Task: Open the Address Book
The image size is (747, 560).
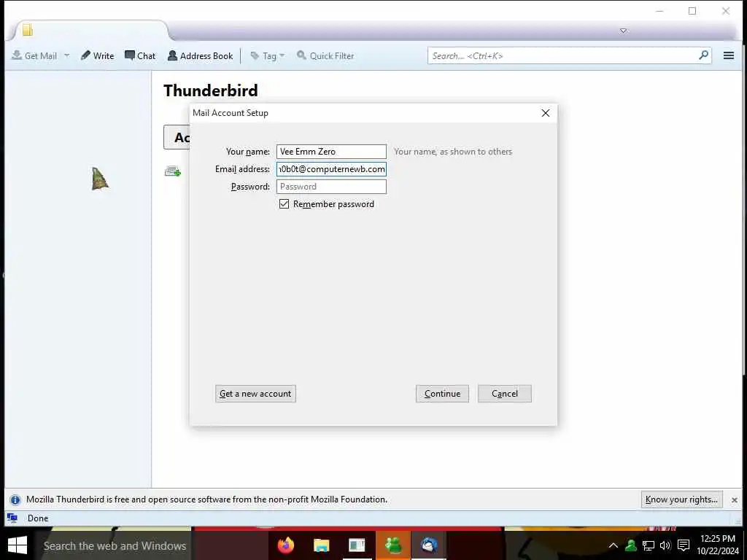Action: pos(200,55)
